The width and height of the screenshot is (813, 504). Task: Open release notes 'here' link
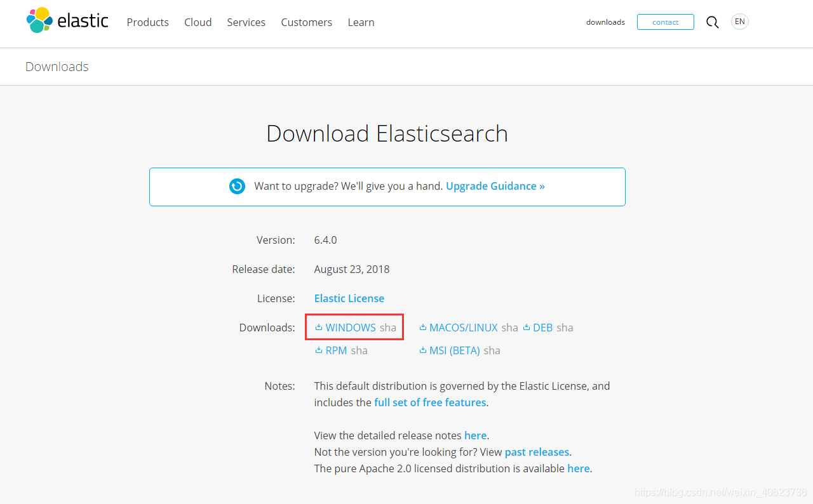tap(475, 435)
